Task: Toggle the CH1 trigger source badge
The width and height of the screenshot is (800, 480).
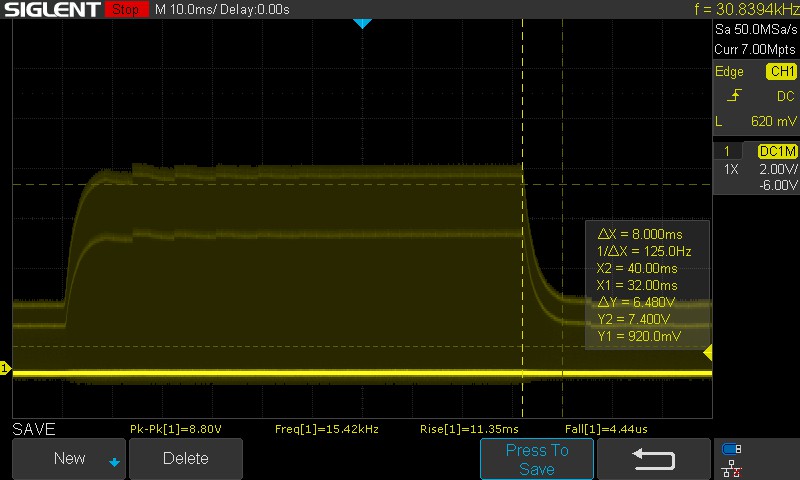Action: 781,72
